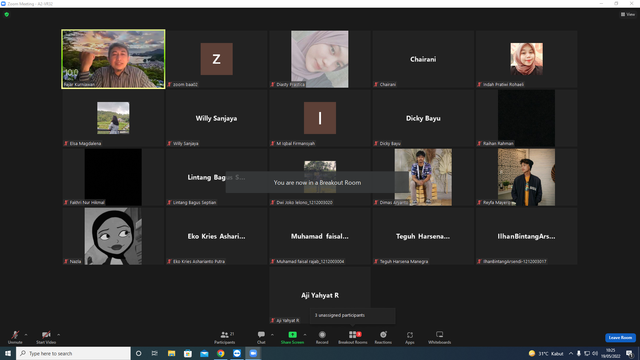Open Task View on taskbar
Viewport: 640px width, 360px height.
point(155,353)
